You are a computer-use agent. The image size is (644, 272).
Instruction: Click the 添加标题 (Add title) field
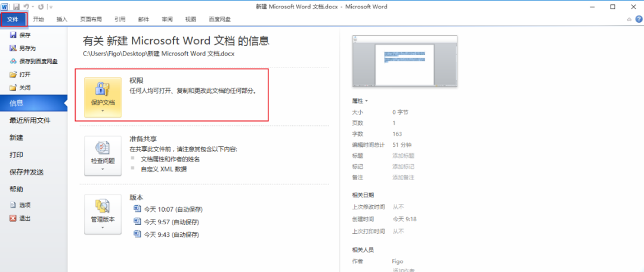402,155
